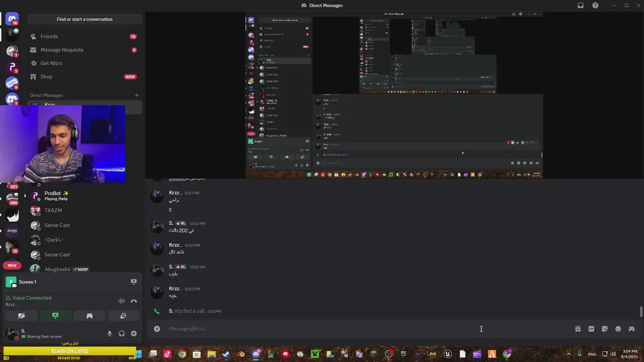Toggle microphone mute in user panel
Screen dimensions: 644x362
pos(110,333)
